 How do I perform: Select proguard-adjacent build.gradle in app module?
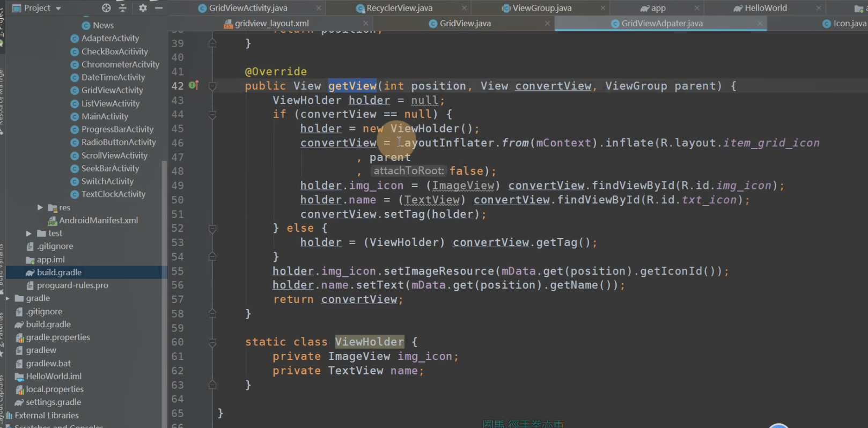[54, 272]
